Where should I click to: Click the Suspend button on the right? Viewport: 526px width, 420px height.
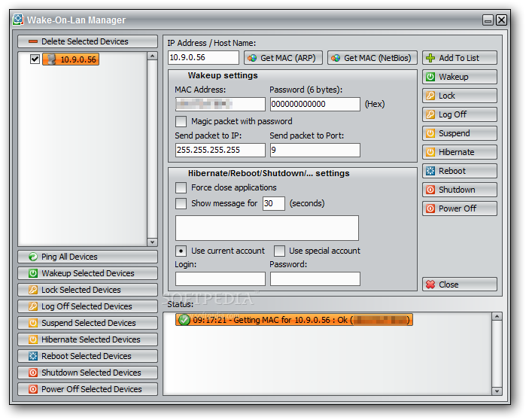(460, 133)
